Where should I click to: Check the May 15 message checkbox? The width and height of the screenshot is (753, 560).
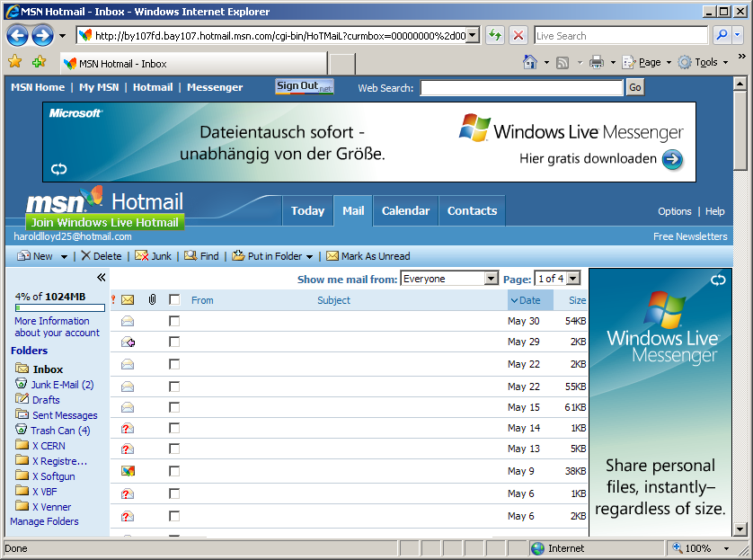pos(174,407)
